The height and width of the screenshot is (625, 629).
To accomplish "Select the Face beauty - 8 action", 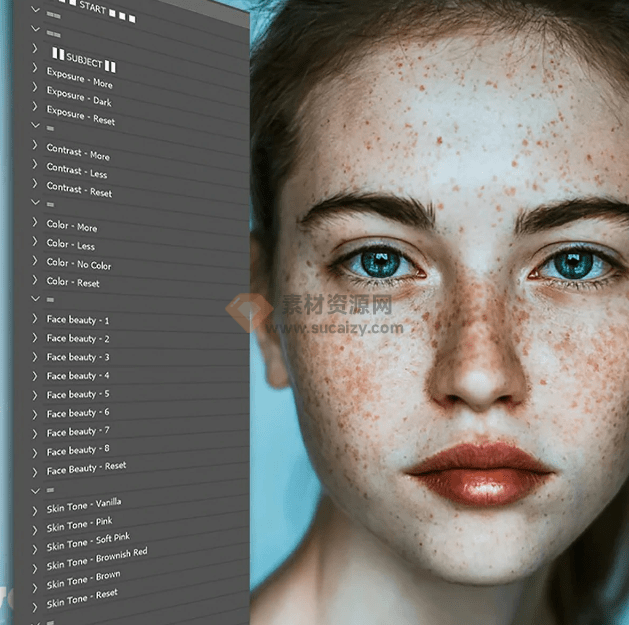I will coord(78,450).
